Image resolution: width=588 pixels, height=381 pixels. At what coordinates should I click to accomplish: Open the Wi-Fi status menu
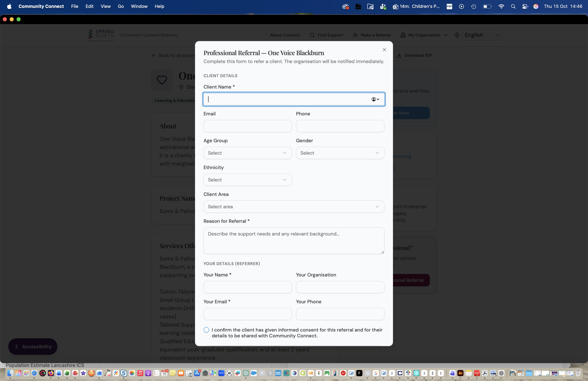tap(501, 6)
